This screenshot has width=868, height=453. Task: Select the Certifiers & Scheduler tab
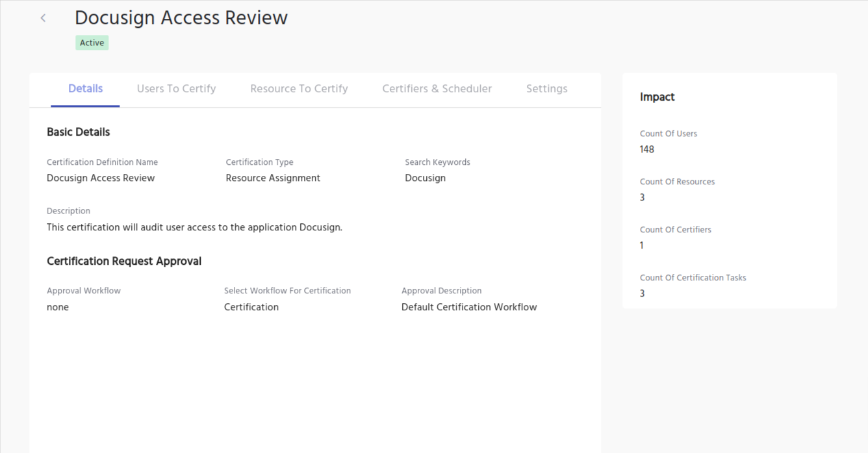(x=437, y=89)
